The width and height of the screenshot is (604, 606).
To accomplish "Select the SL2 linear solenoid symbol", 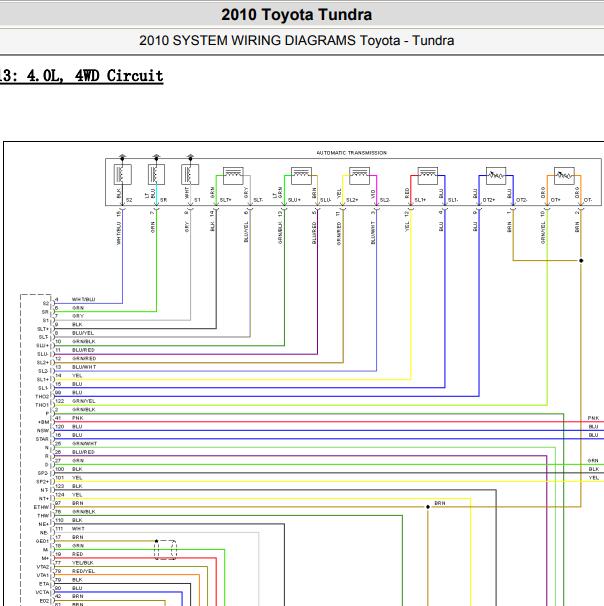I will 359,176.
